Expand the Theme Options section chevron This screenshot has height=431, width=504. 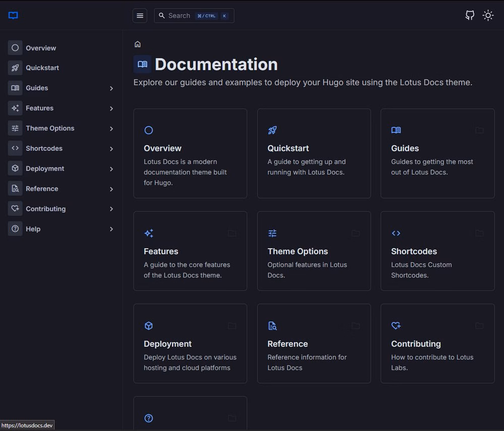[x=111, y=128]
